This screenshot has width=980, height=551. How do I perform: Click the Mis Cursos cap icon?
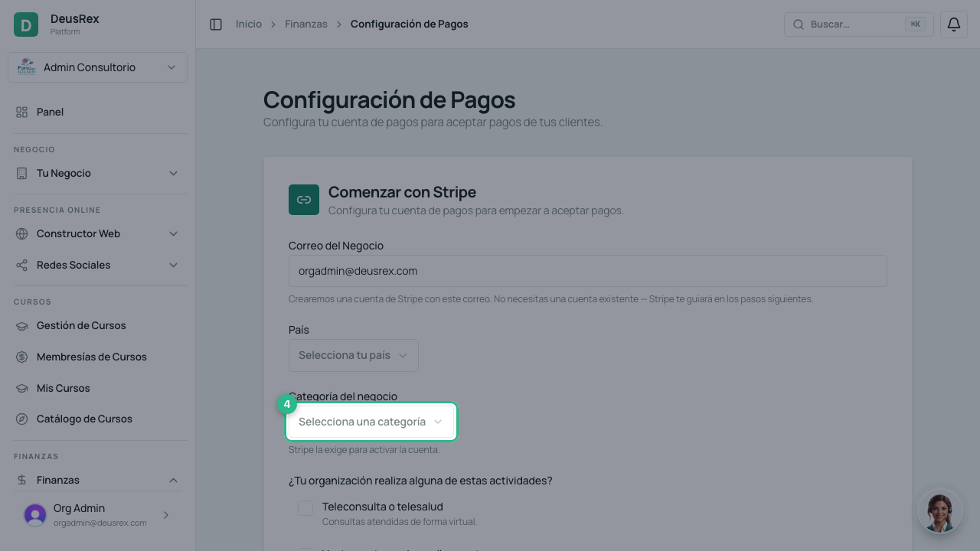(x=21, y=388)
